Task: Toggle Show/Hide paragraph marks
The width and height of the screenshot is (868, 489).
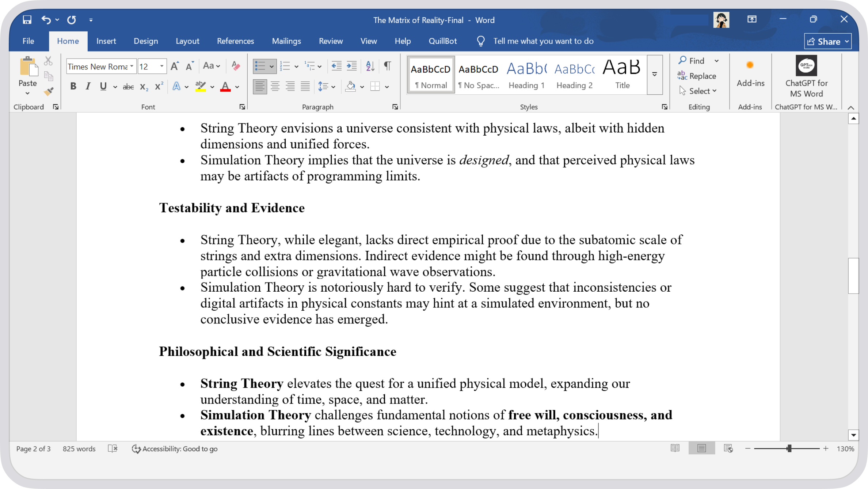Action: pyautogui.click(x=388, y=66)
